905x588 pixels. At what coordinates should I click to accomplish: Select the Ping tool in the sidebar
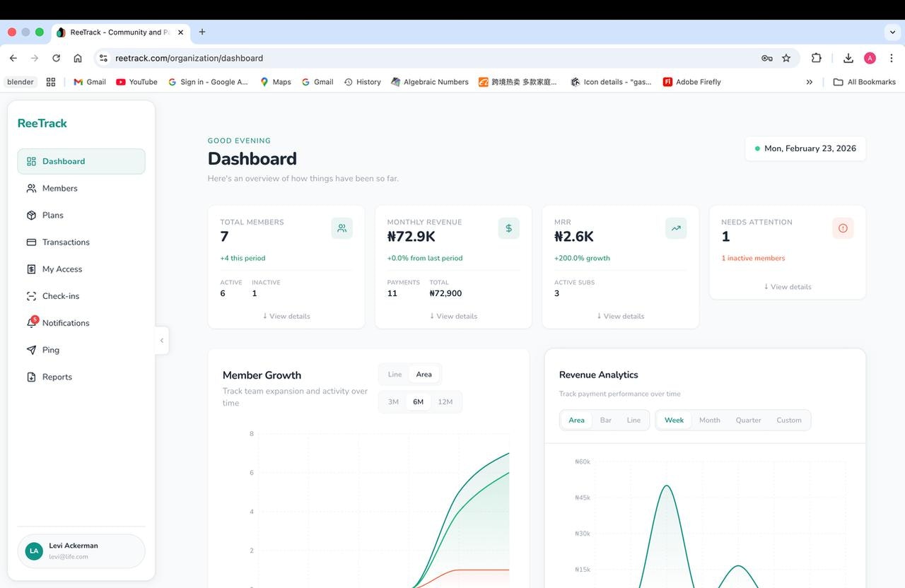click(49, 349)
